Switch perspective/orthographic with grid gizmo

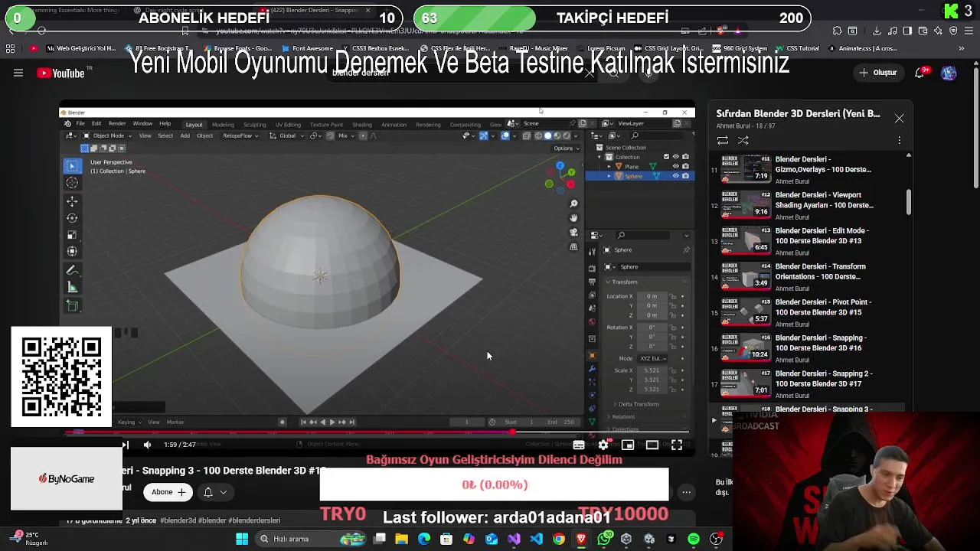pos(573,247)
